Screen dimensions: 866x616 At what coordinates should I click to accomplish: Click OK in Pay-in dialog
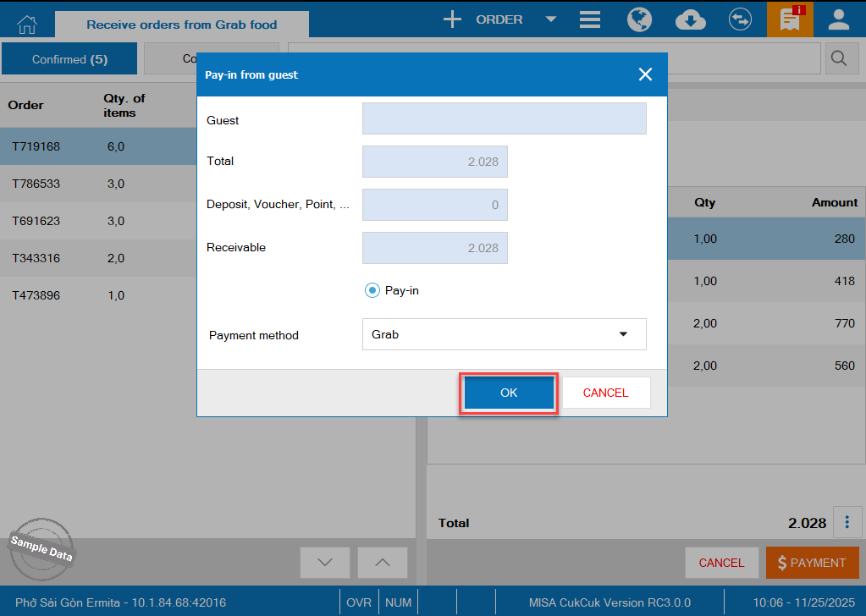pos(508,393)
